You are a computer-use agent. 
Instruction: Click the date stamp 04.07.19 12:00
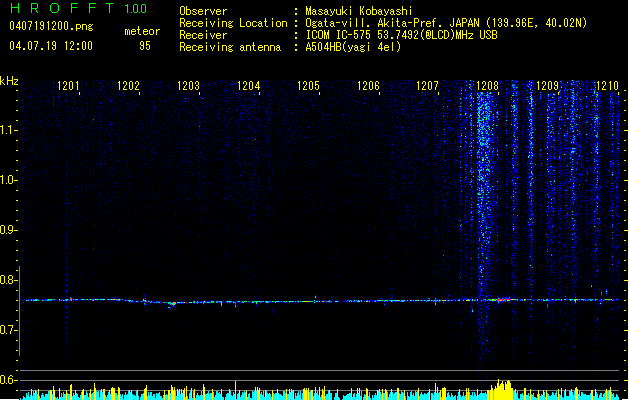click(51, 46)
